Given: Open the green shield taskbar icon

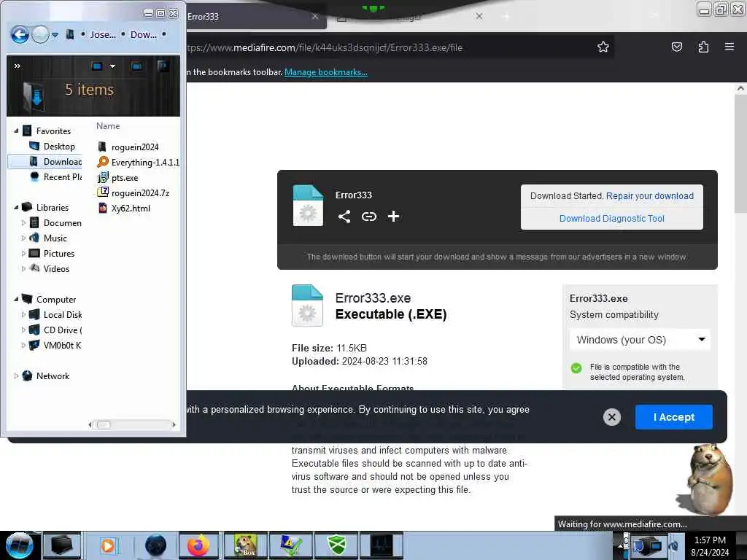Looking at the screenshot, I should tap(336, 545).
